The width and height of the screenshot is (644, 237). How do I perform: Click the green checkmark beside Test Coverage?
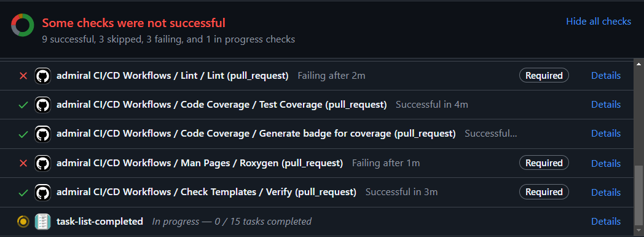[x=23, y=105]
